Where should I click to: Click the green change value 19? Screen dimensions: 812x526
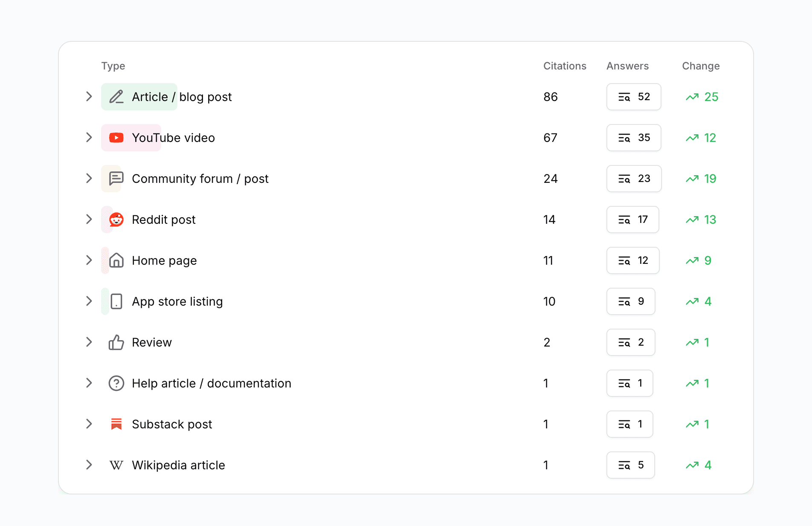pos(710,179)
